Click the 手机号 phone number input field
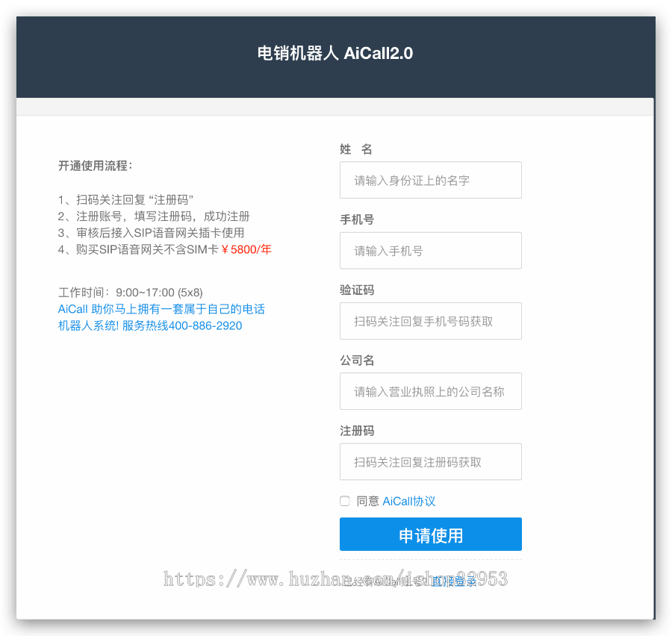This screenshot has width=672, height=636. pyautogui.click(x=430, y=250)
